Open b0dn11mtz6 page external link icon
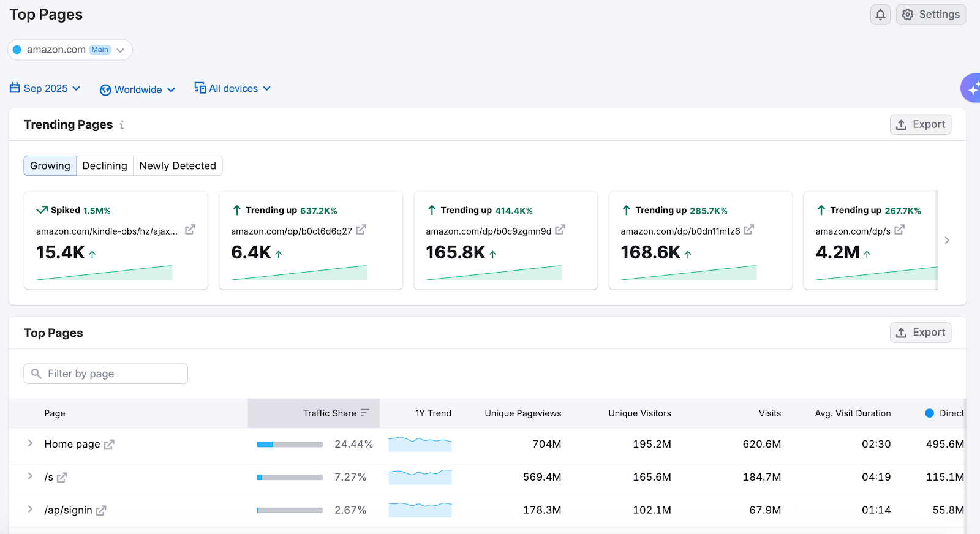 click(748, 230)
